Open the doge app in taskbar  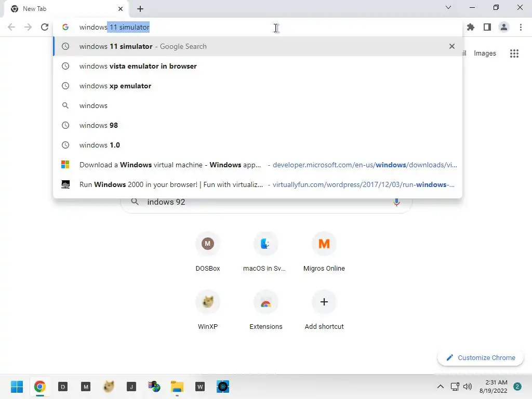tap(109, 387)
